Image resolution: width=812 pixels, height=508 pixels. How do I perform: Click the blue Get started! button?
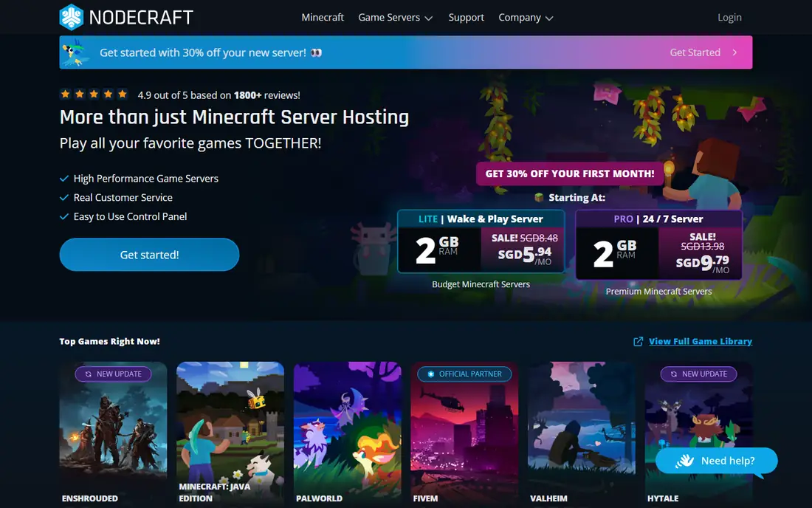[149, 254]
